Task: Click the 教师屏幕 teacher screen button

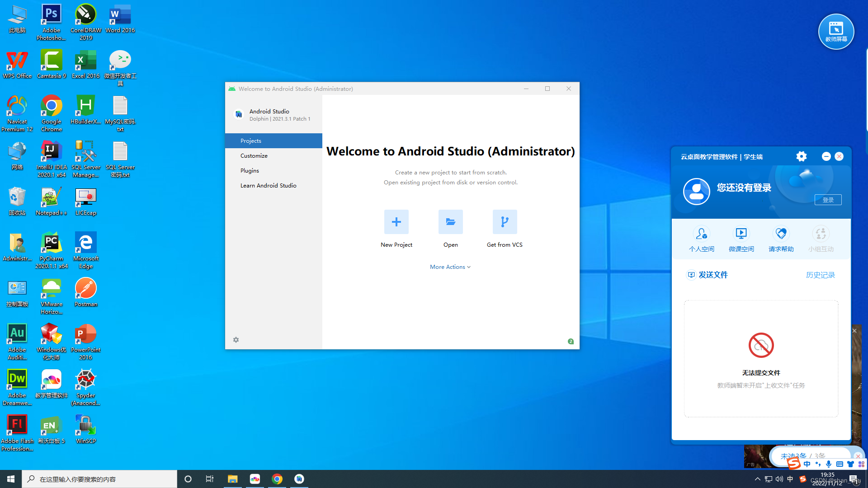Action: pos(836,32)
